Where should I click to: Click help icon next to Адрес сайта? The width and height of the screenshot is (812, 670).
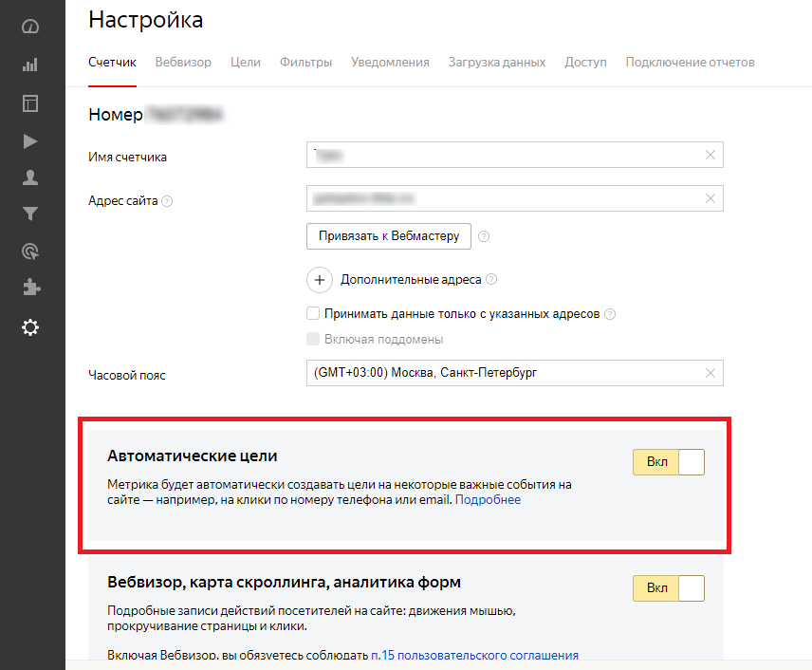coord(167,201)
